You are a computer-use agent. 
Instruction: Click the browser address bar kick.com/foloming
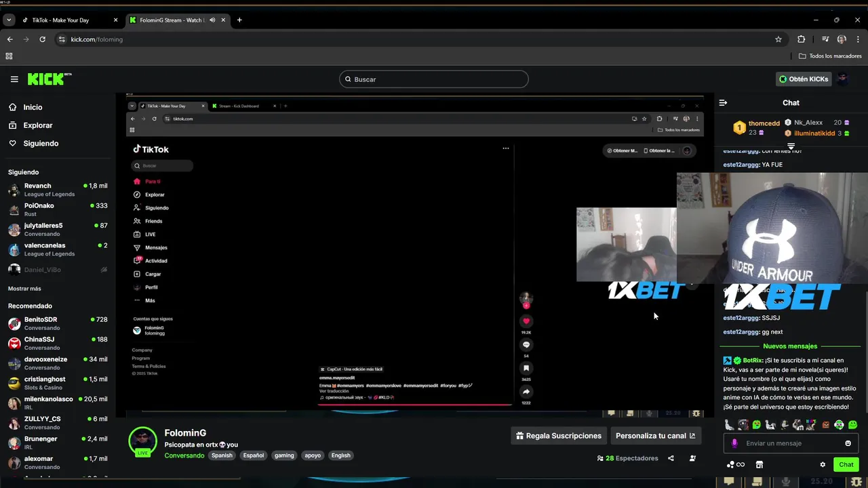(420, 39)
